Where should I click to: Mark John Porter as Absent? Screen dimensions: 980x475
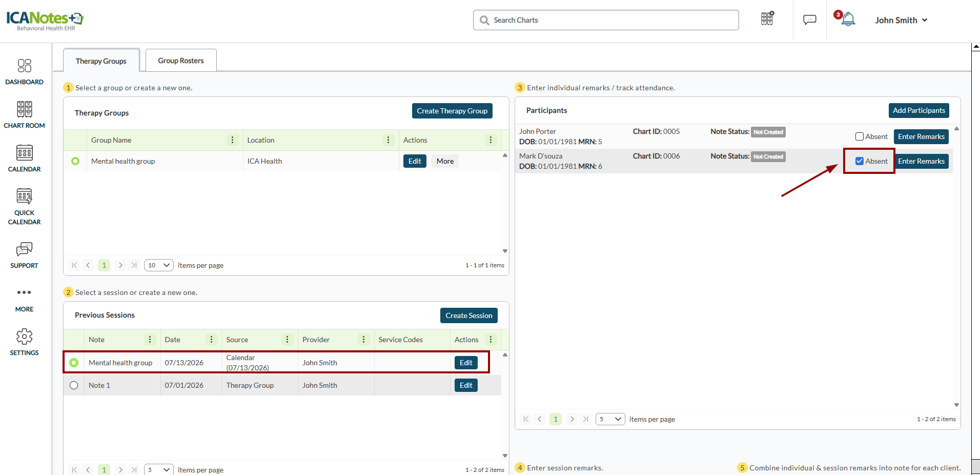click(860, 136)
